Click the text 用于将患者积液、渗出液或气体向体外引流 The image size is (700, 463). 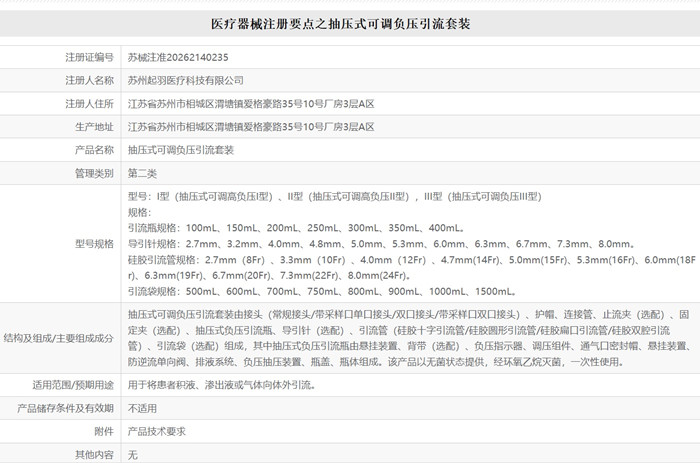pyautogui.click(x=222, y=385)
